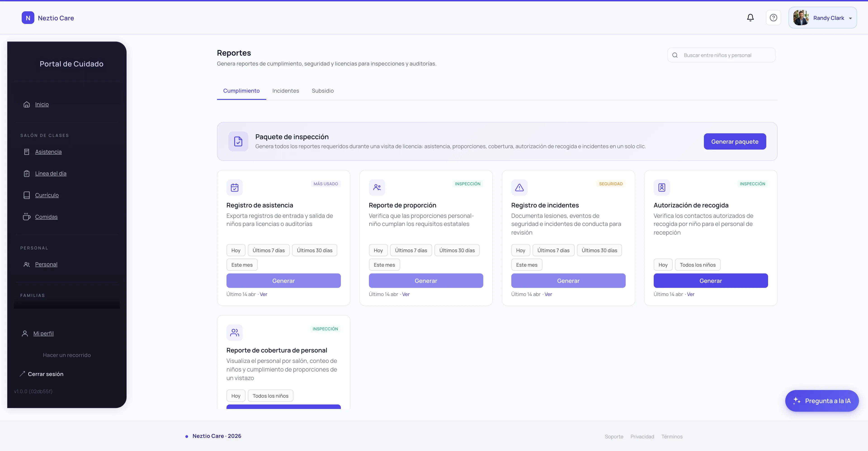Click the Línea del día clipboard icon
Screen dimensions: 868x451
point(27,174)
